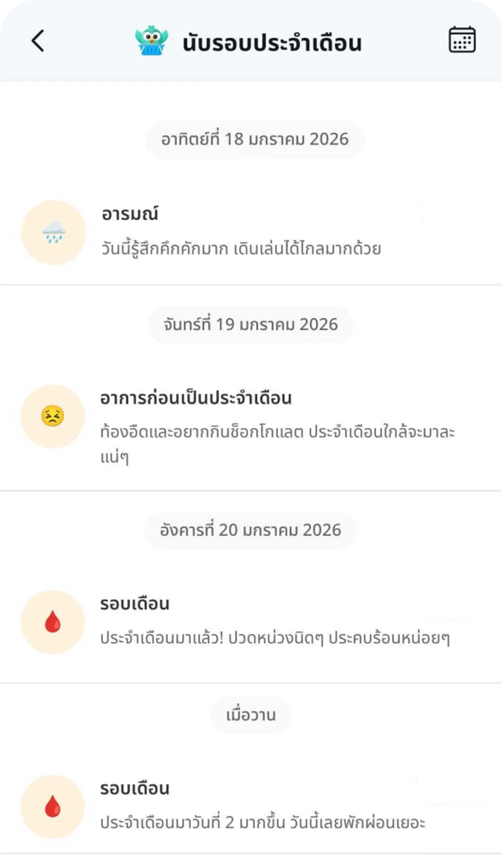Image resolution: width=502 pixels, height=868 pixels.
Task: Select the อาทิตย์ที่ 18 มกราคม 2026 date chip
Action: coord(255,139)
